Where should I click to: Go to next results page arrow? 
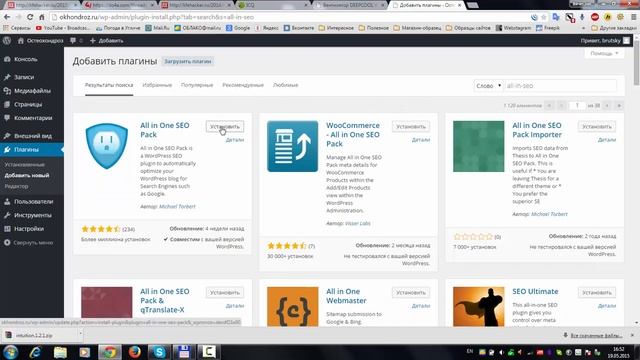point(607,106)
